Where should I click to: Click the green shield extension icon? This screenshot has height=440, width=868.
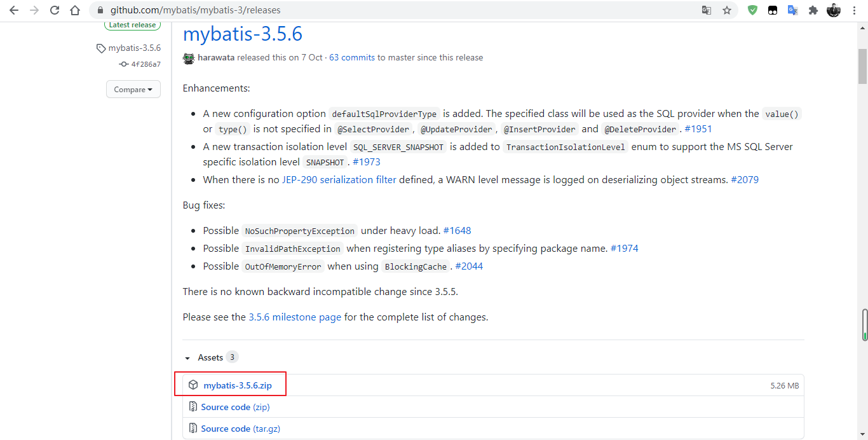[x=752, y=10]
